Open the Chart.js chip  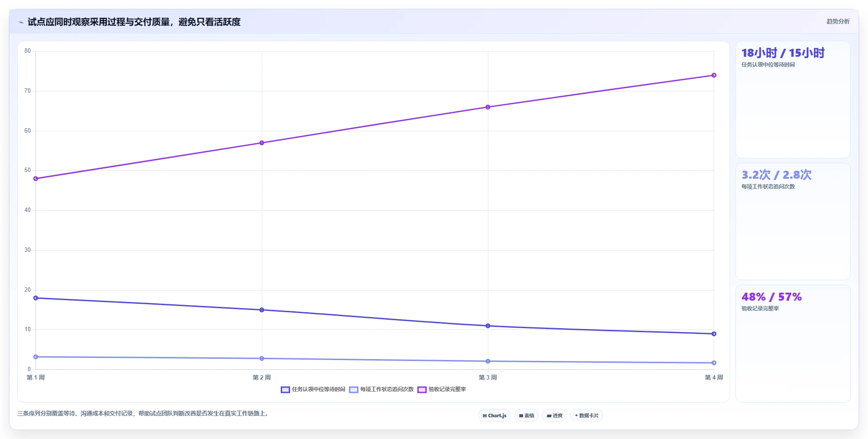[x=495, y=415]
